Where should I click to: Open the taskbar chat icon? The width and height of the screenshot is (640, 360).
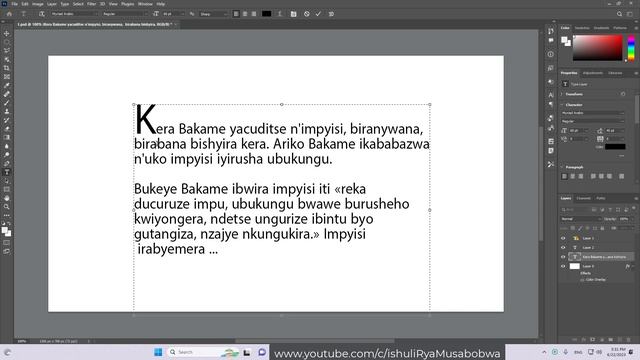pos(262,352)
